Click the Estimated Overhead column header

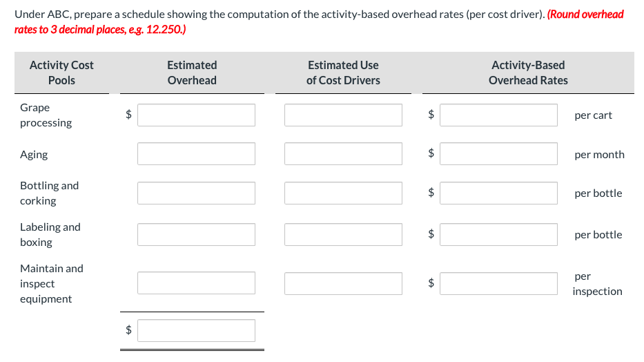[x=192, y=73]
